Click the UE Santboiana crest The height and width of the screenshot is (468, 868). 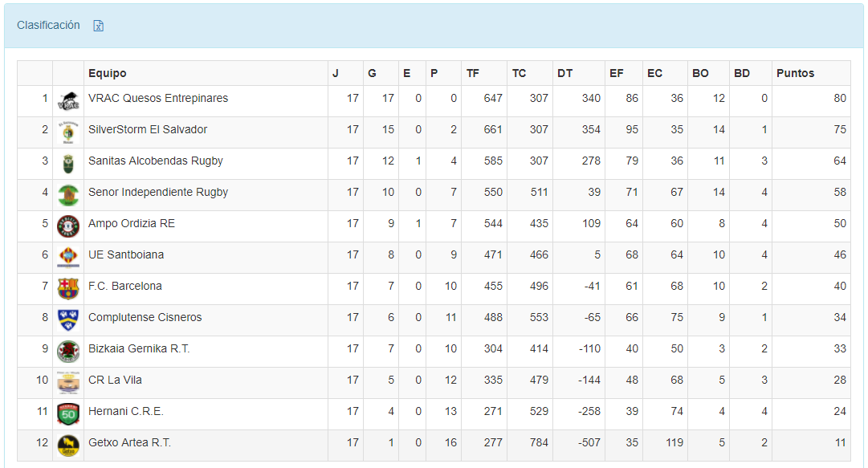point(68,258)
